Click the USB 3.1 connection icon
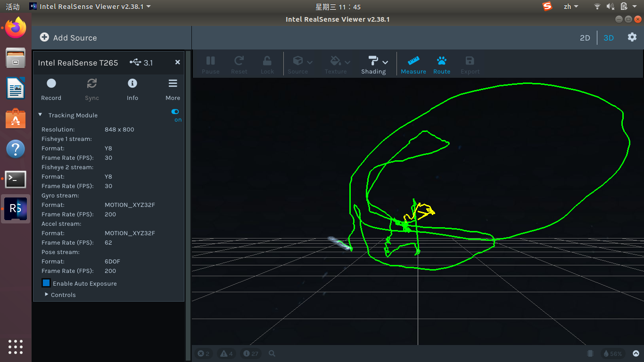Viewport: 644px width, 362px height. [x=135, y=62]
